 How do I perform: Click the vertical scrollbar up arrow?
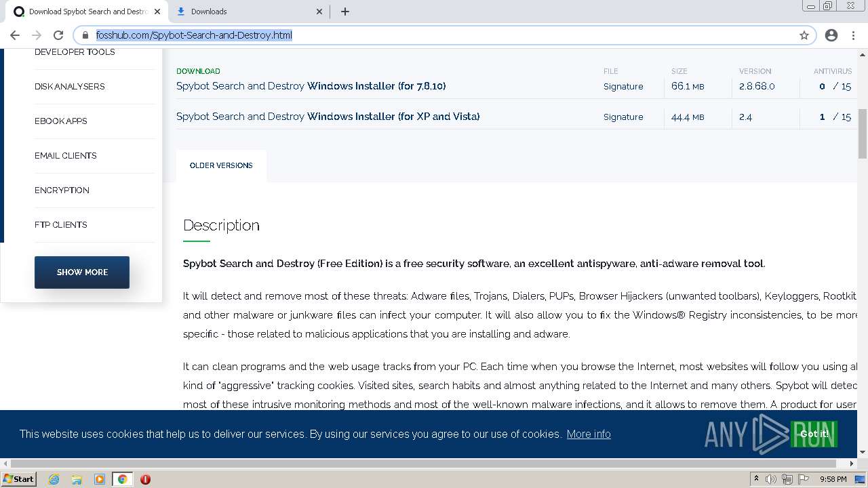(863, 54)
